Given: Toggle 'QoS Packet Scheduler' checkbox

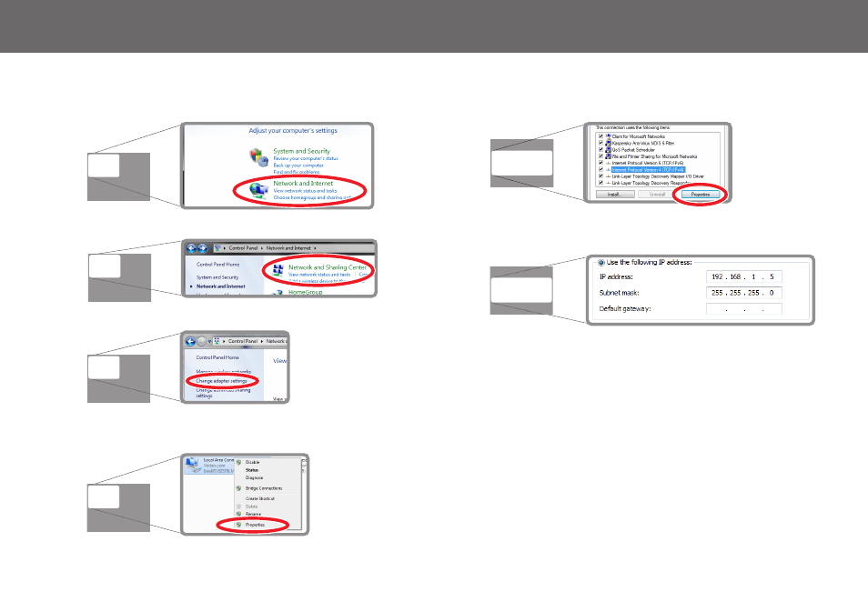Looking at the screenshot, I should coord(601,149).
